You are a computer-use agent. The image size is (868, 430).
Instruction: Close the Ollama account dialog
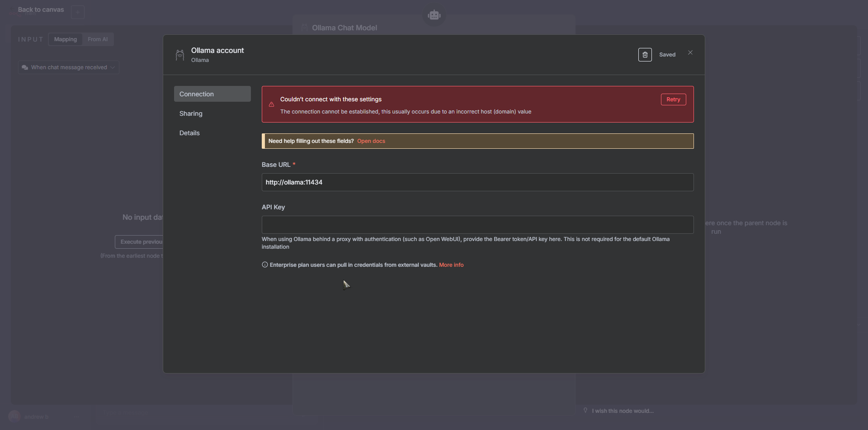(690, 52)
